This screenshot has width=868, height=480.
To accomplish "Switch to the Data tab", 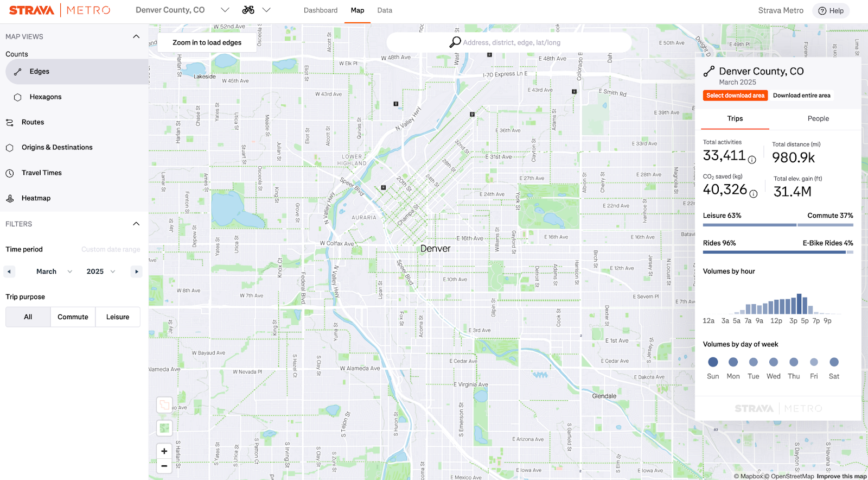I will (385, 10).
